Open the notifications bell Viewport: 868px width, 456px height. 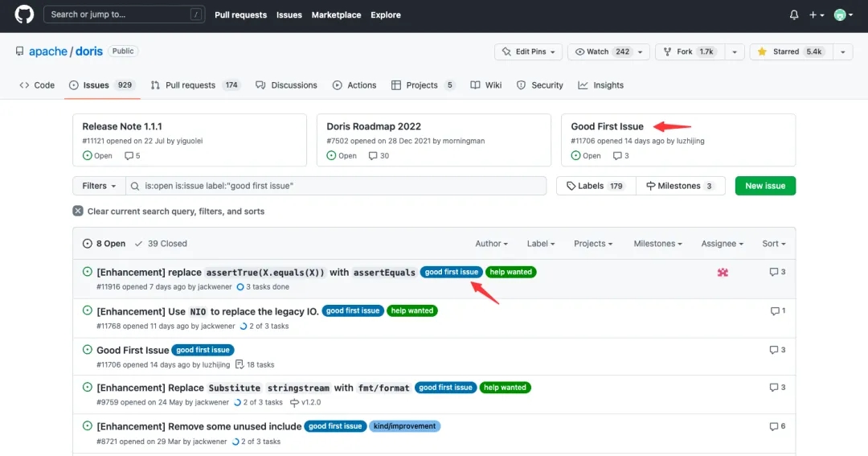click(794, 15)
